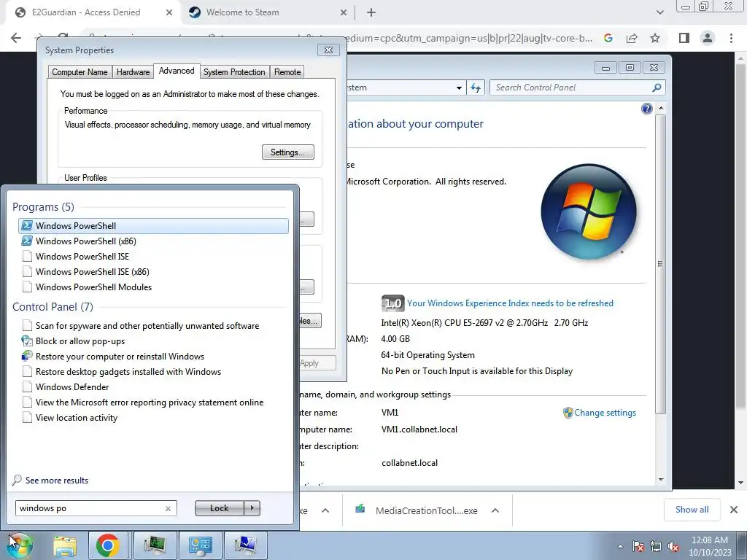Image resolution: width=747 pixels, height=560 pixels.
Task: Open the new tab plus button
Action: tap(371, 12)
